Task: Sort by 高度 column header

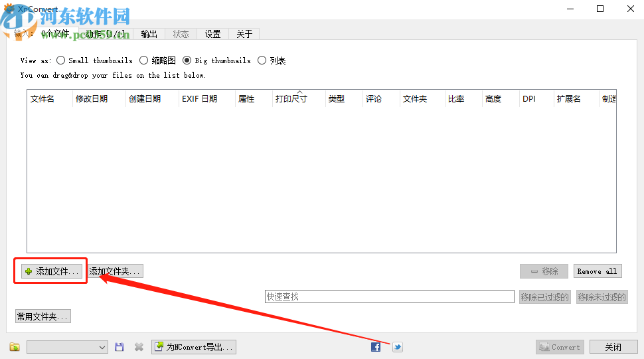Action: 500,98
